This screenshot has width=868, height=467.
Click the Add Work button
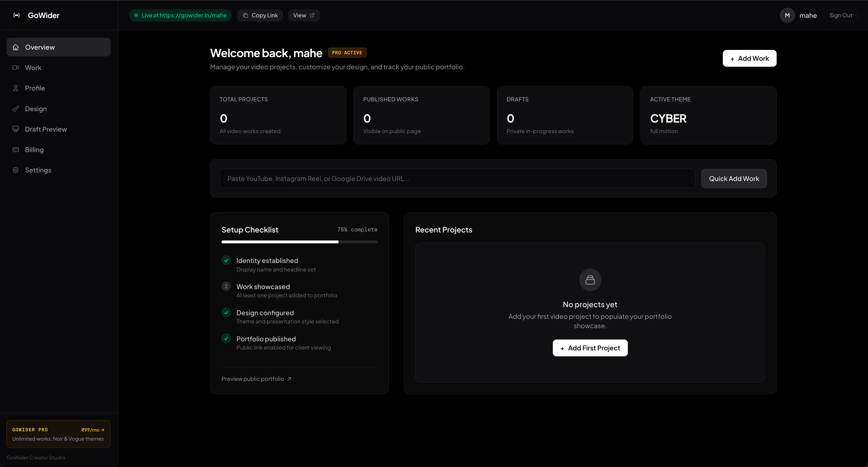tap(749, 58)
